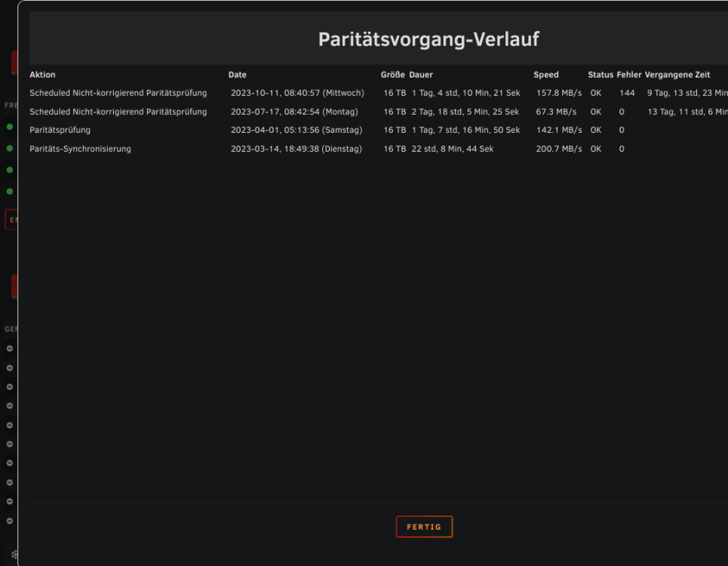The height and width of the screenshot is (566, 728).
Task: Click the date 2023-10-11, 08:40:57 (Mittwoch)
Action: coord(297,93)
